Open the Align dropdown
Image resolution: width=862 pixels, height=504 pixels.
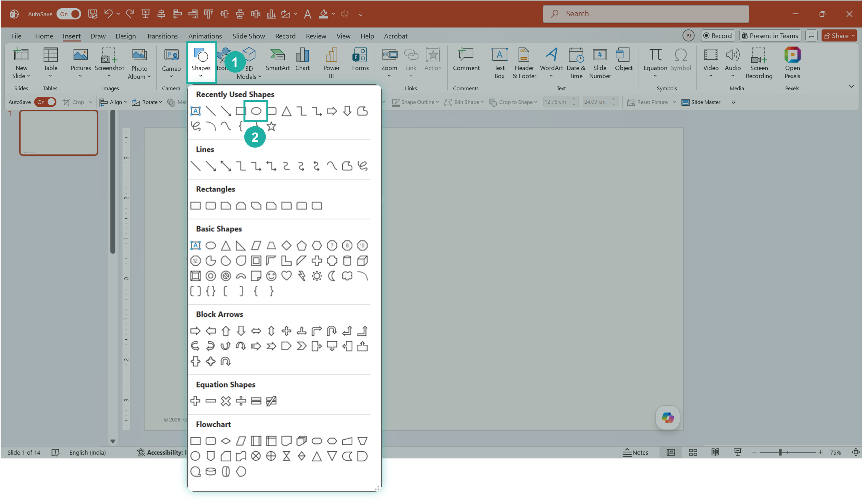click(113, 102)
